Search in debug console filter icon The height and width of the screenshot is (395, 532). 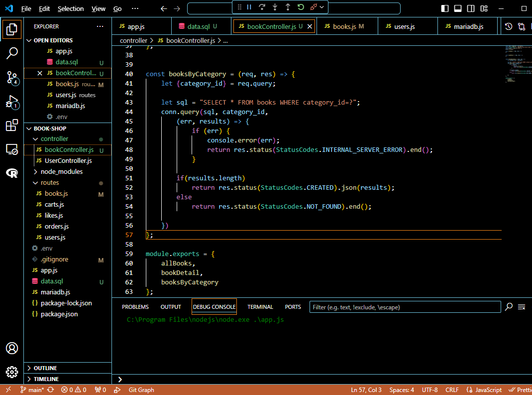(x=509, y=307)
